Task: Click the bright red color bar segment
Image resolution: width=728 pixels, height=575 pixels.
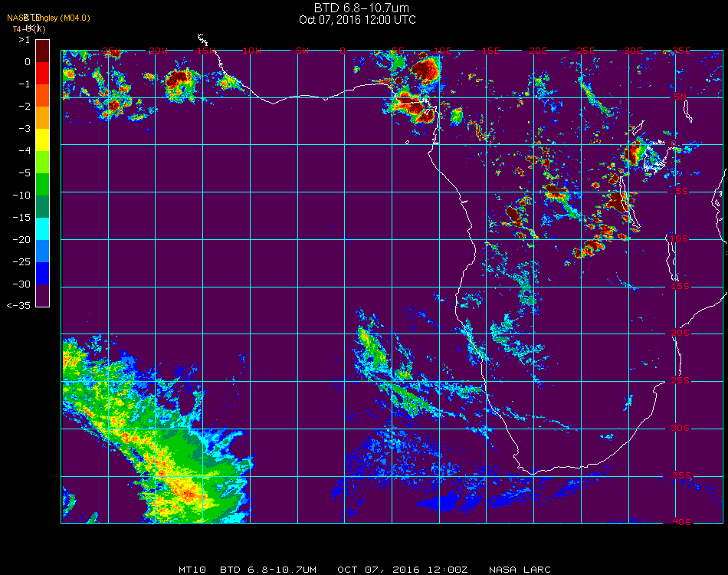Action: pos(42,73)
